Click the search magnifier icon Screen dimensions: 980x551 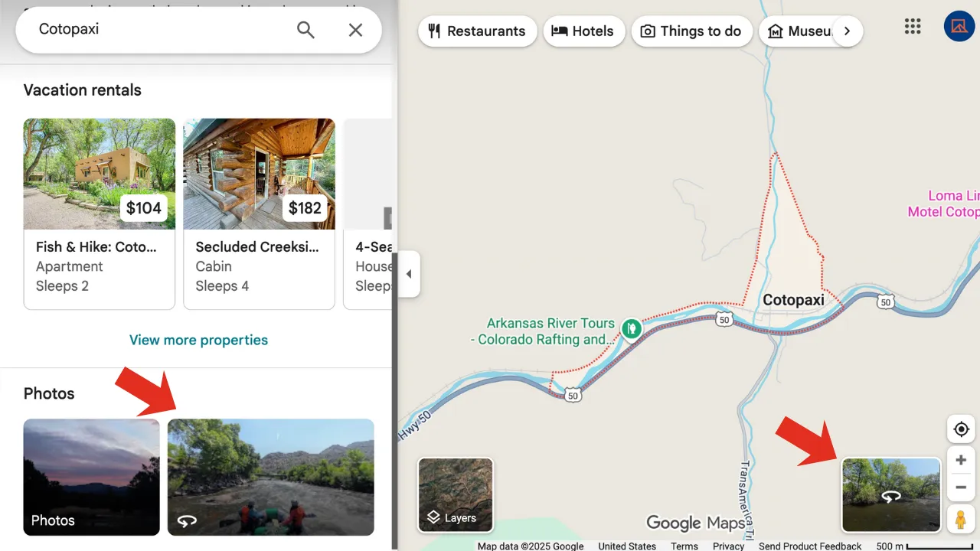click(x=305, y=29)
